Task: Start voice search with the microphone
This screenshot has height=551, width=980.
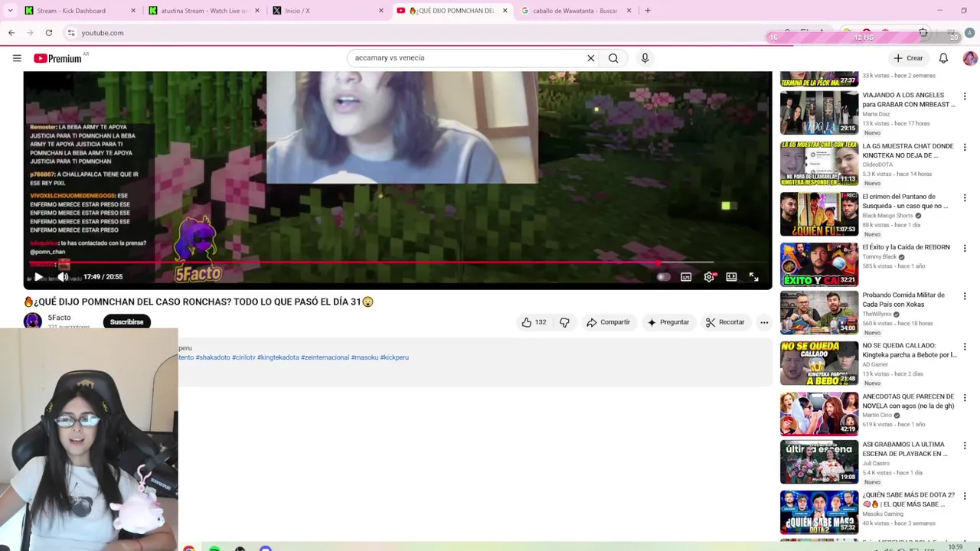Action: coord(645,58)
